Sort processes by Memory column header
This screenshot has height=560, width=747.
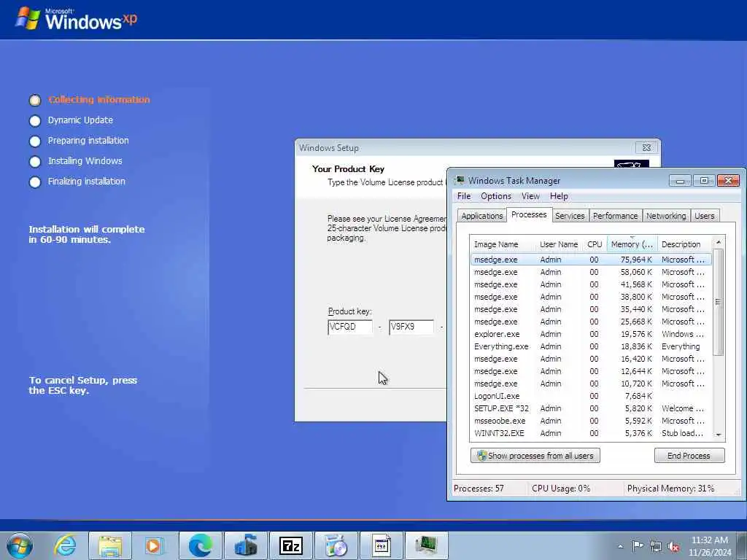click(x=632, y=244)
